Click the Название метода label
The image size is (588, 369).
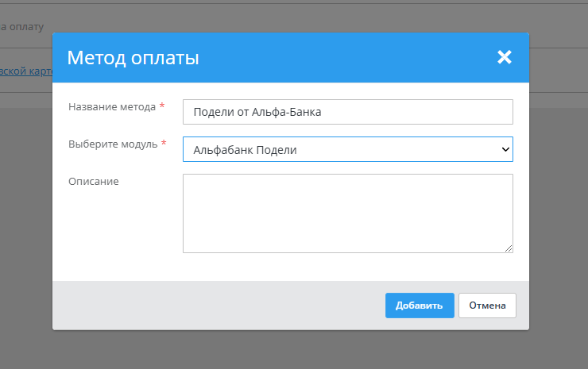(x=111, y=106)
